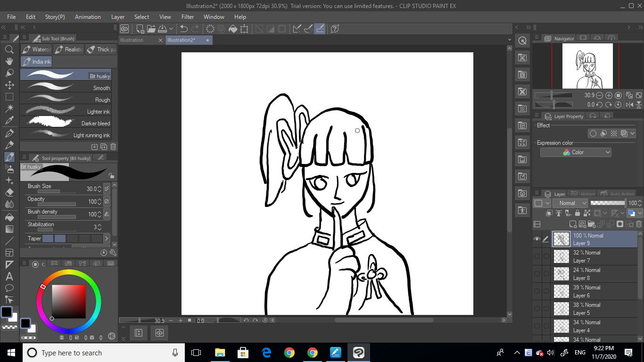This screenshot has height=362, width=644.
Task: Click the New raster layer icon
Action: click(x=573, y=224)
